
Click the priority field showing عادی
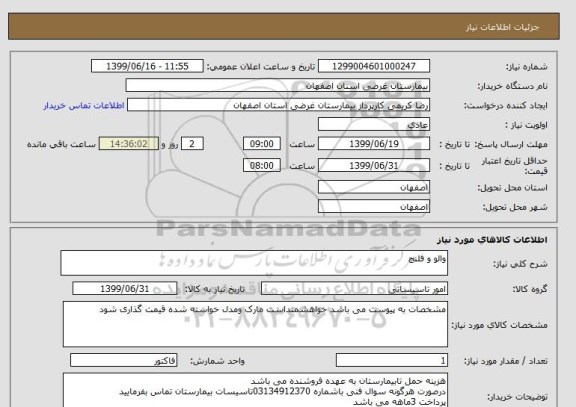coord(374,125)
